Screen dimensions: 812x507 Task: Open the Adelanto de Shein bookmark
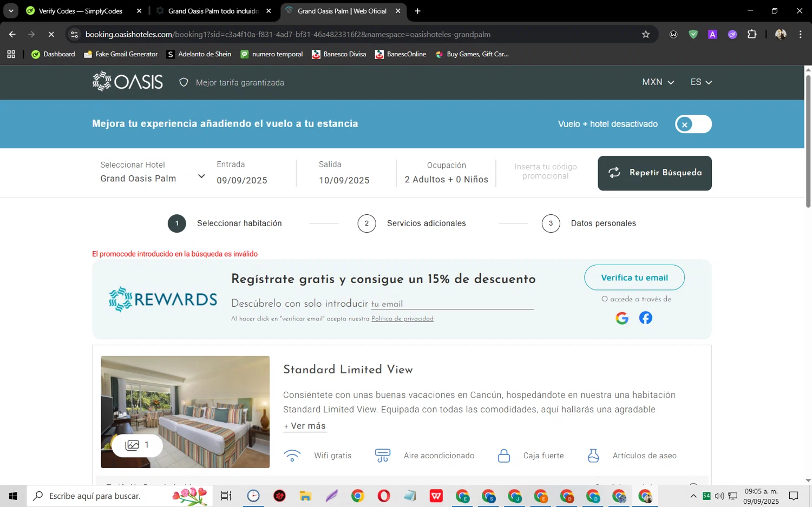tap(199, 54)
